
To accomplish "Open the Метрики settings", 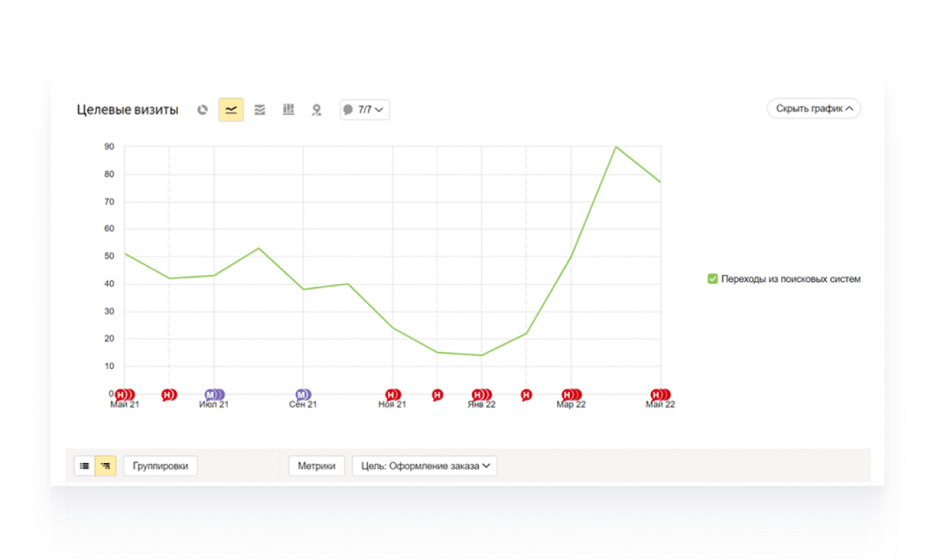I will (x=317, y=466).
